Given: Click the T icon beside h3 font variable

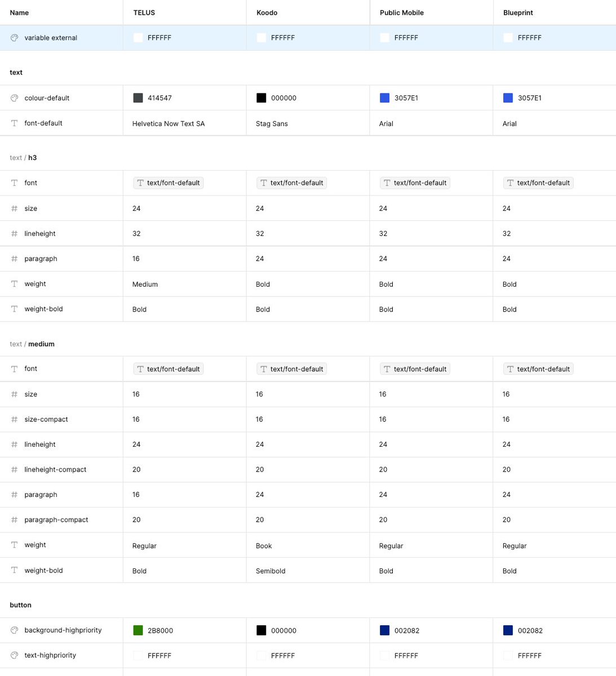Looking at the screenshot, I should pos(15,183).
